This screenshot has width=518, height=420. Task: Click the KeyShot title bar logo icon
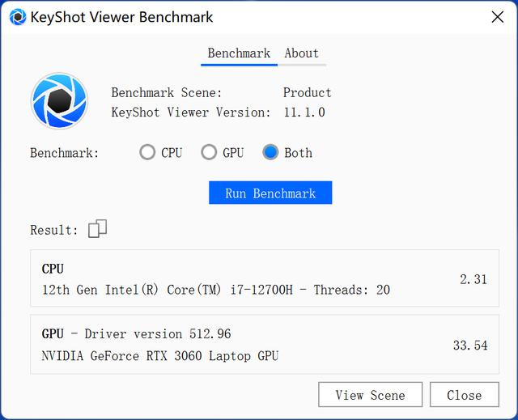[x=18, y=17]
